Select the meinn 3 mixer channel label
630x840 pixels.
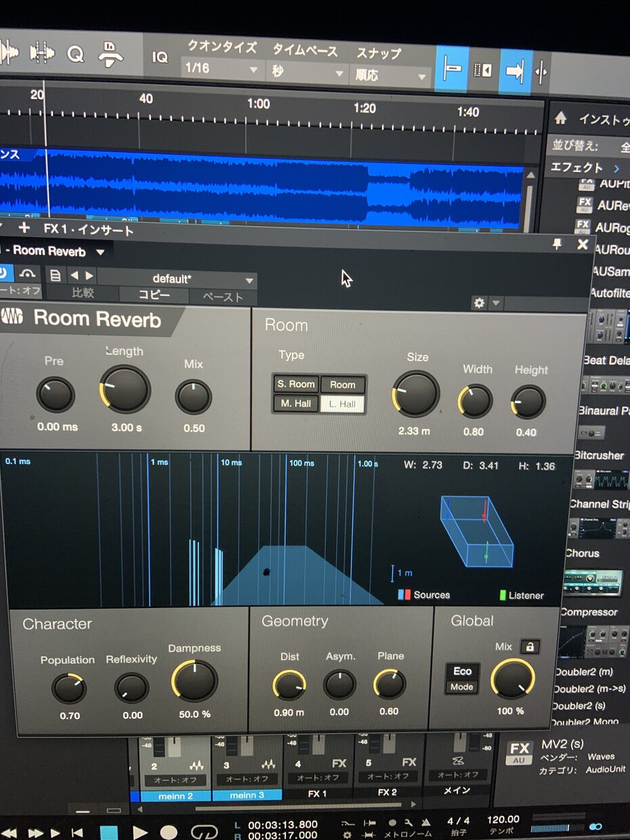tap(247, 795)
